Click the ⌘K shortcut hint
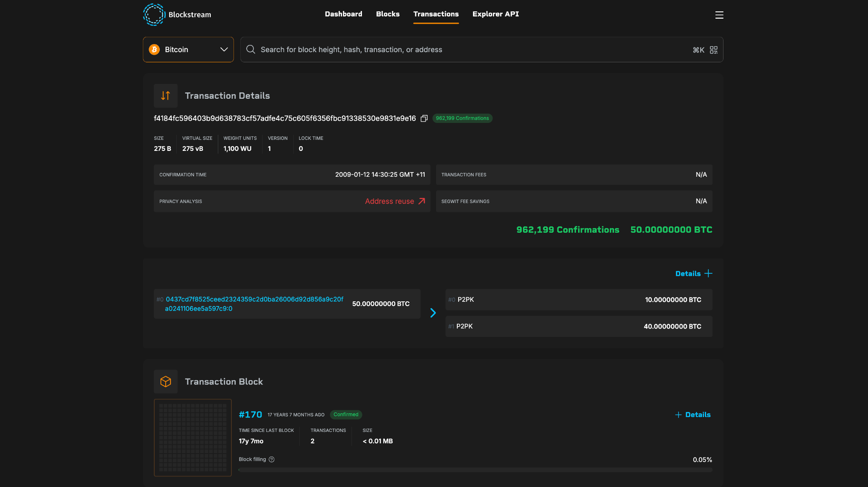This screenshot has height=487, width=868. (698, 50)
